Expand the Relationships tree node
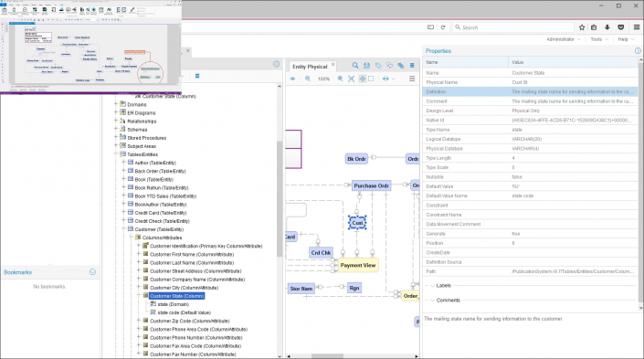This screenshot has width=644, height=359. pyautogui.click(x=116, y=121)
